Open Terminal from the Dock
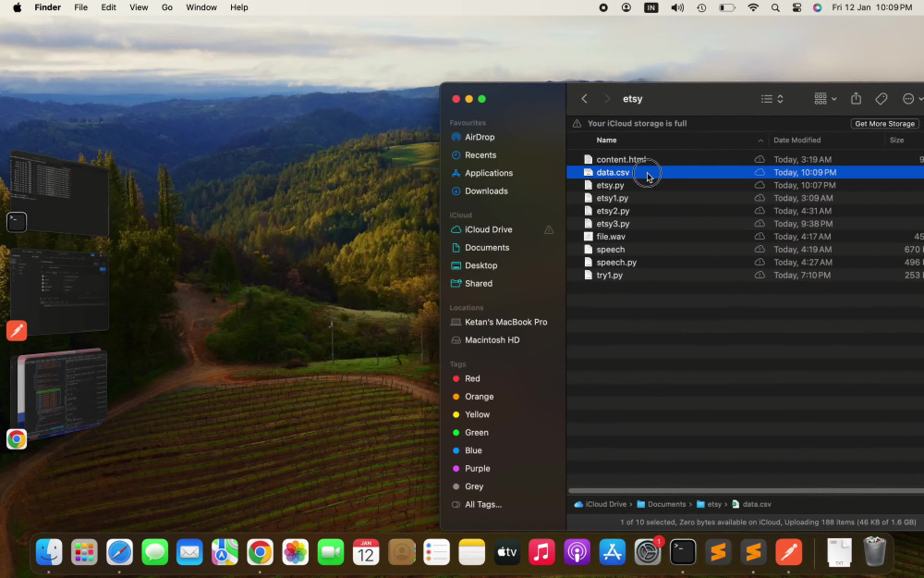Image resolution: width=924 pixels, height=578 pixels. tap(683, 552)
